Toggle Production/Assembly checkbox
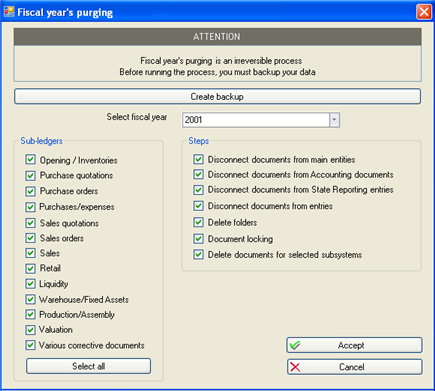This screenshot has height=391, width=435. coord(31,314)
